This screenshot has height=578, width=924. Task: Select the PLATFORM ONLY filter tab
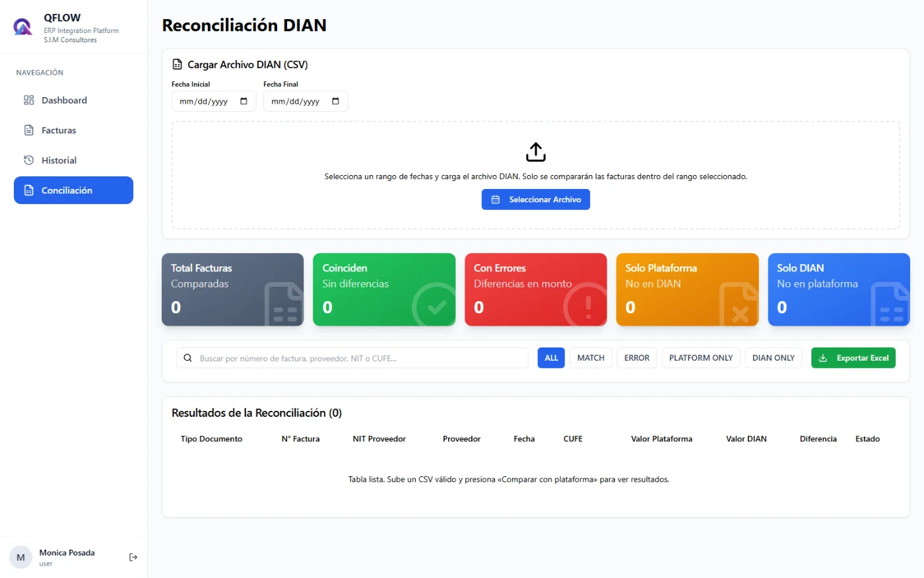pos(701,358)
